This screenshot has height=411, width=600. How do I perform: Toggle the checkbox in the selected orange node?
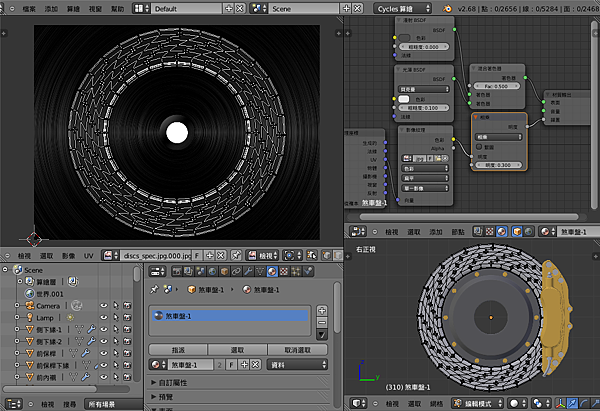click(x=479, y=147)
